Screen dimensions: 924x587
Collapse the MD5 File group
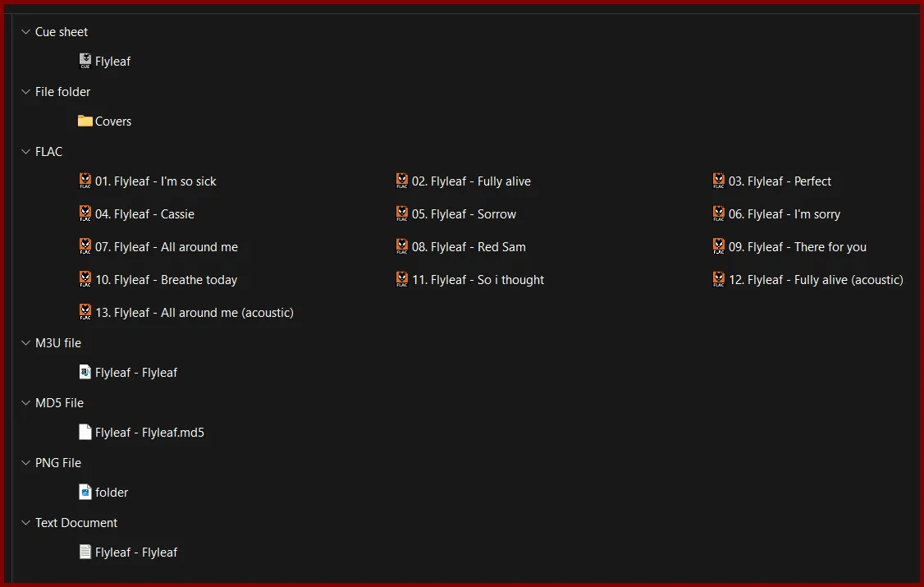click(25, 402)
